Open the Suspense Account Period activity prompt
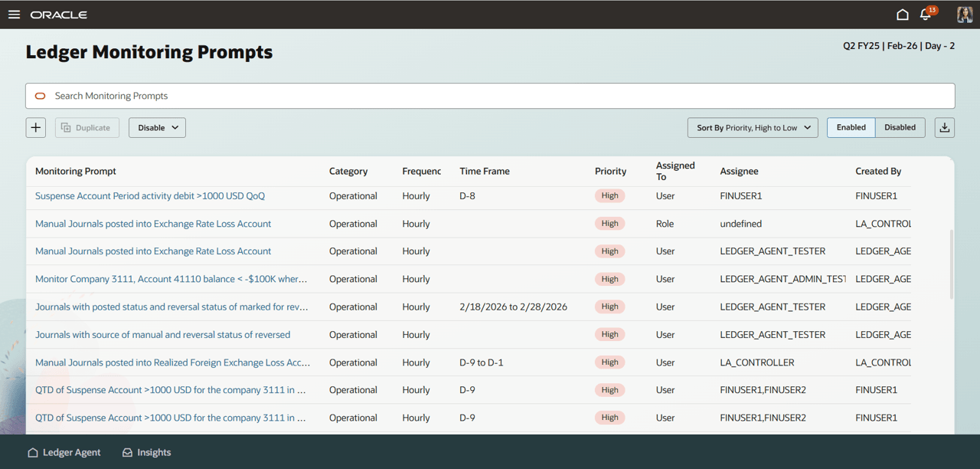This screenshot has width=980, height=469. point(149,195)
